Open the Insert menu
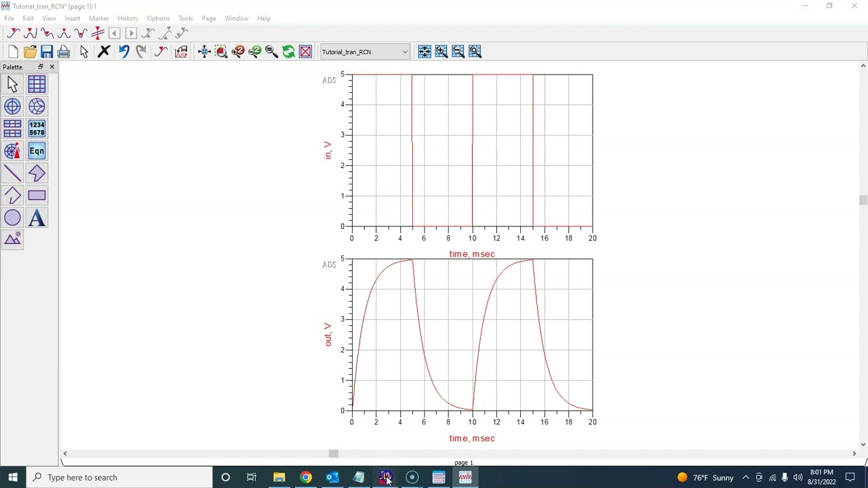Screen dimensions: 868x488 (x=72, y=18)
